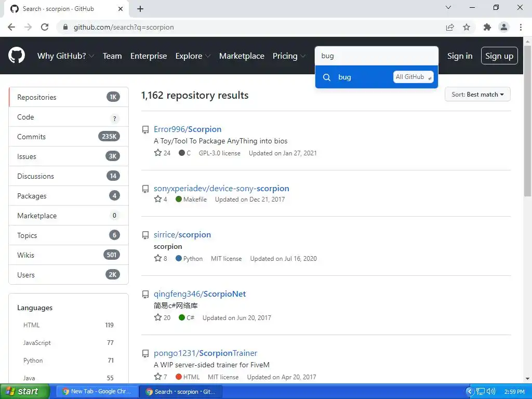
Task: Click the vertical page scrollbar thumb
Action: (x=527, y=121)
